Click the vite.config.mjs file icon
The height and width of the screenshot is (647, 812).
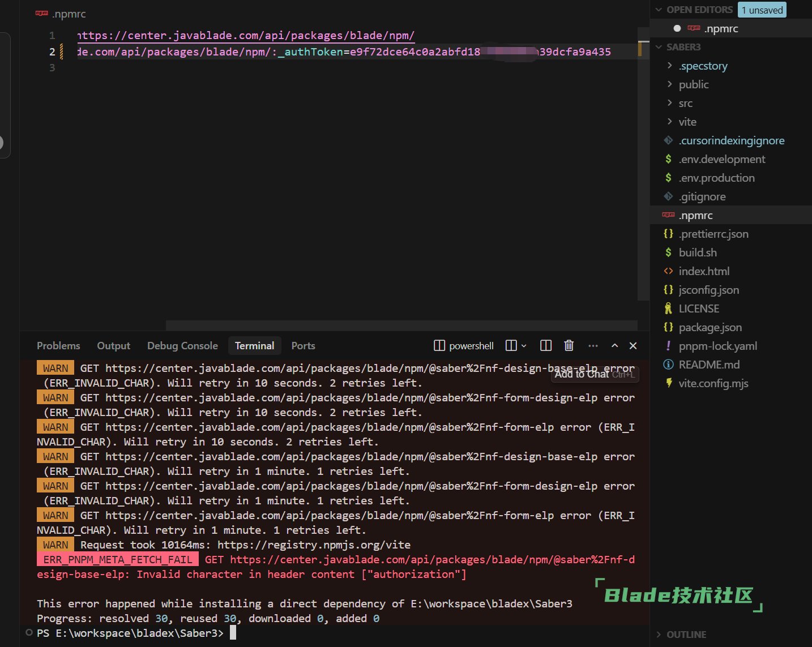click(x=668, y=383)
